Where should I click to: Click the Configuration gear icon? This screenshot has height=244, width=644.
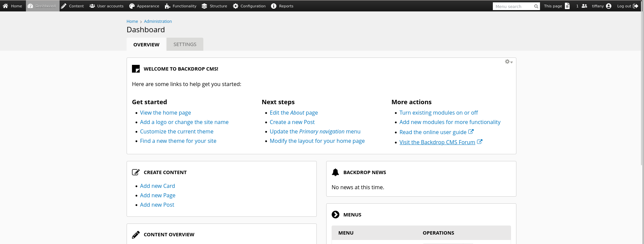click(x=236, y=6)
